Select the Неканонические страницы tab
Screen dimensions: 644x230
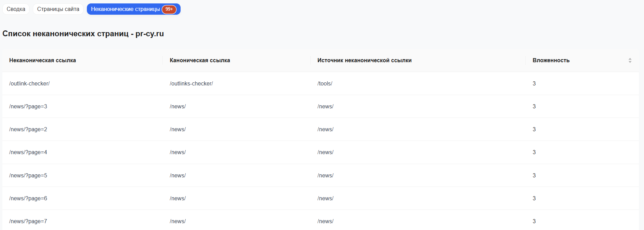pos(125,9)
